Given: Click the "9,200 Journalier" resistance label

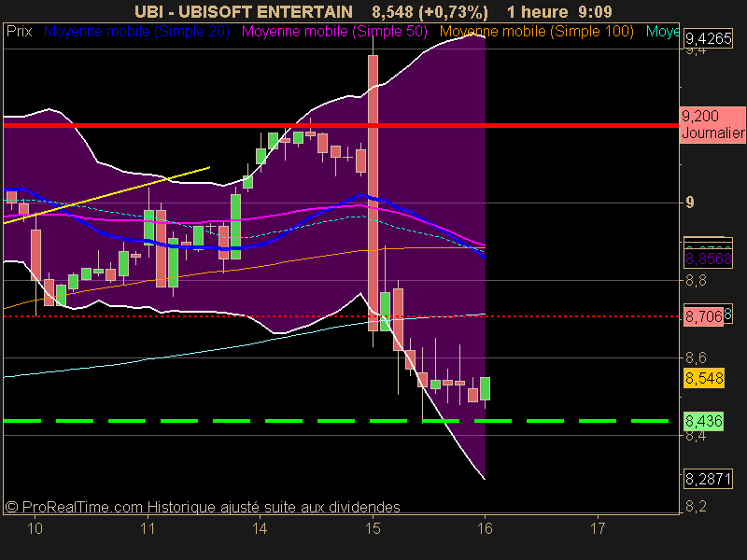Looking at the screenshot, I should coord(712,124).
